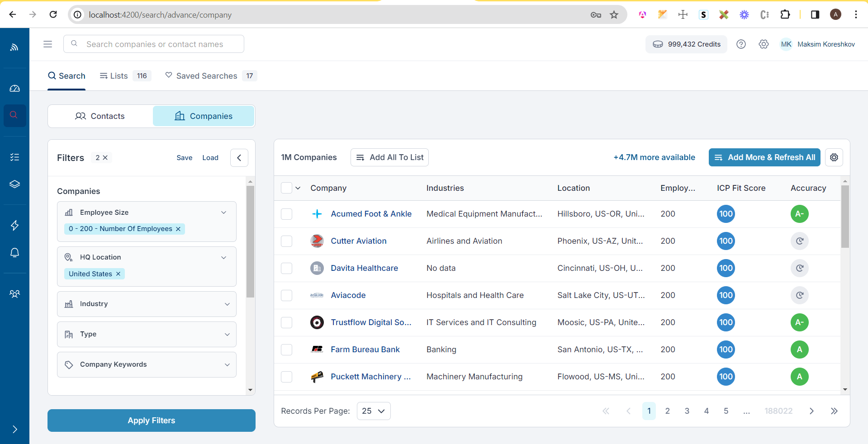Viewport: 868px width, 444px height.
Task: Click the lightning bolt icon in sidebar
Action: point(14,225)
